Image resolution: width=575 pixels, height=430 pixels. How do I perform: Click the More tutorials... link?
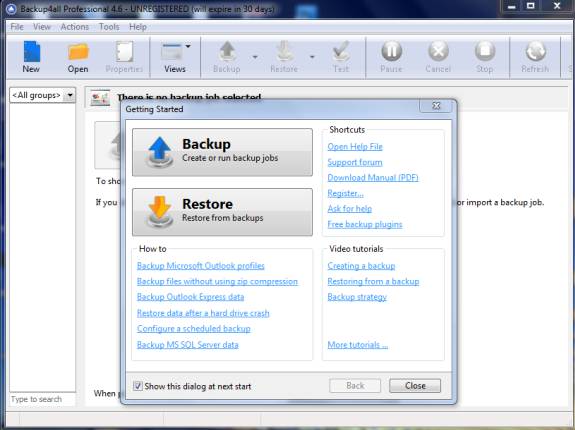point(358,345)
